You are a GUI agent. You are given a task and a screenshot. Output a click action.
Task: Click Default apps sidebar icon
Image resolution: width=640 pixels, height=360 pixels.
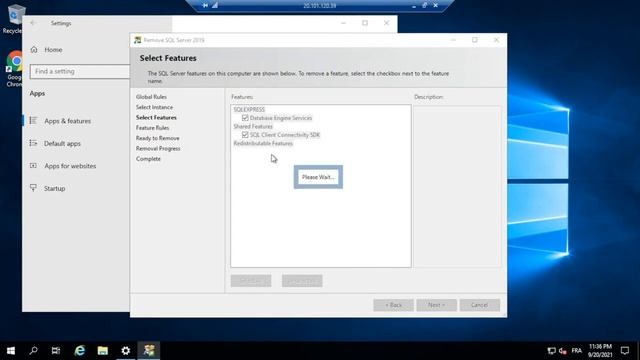[33, 143]
